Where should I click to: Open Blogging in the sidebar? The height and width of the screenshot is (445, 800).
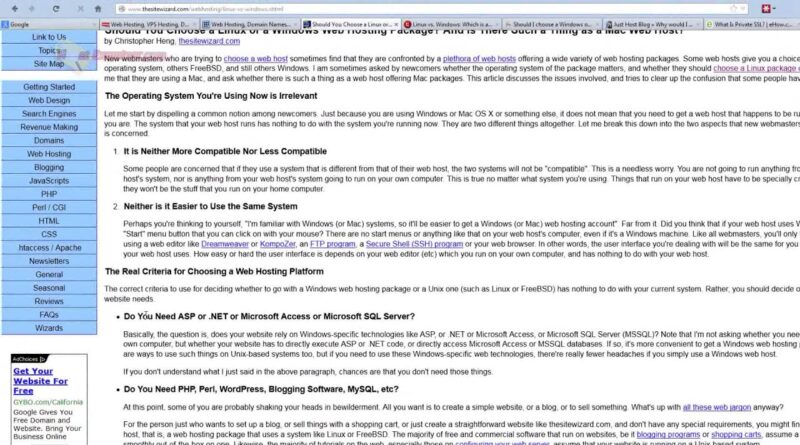49,167
